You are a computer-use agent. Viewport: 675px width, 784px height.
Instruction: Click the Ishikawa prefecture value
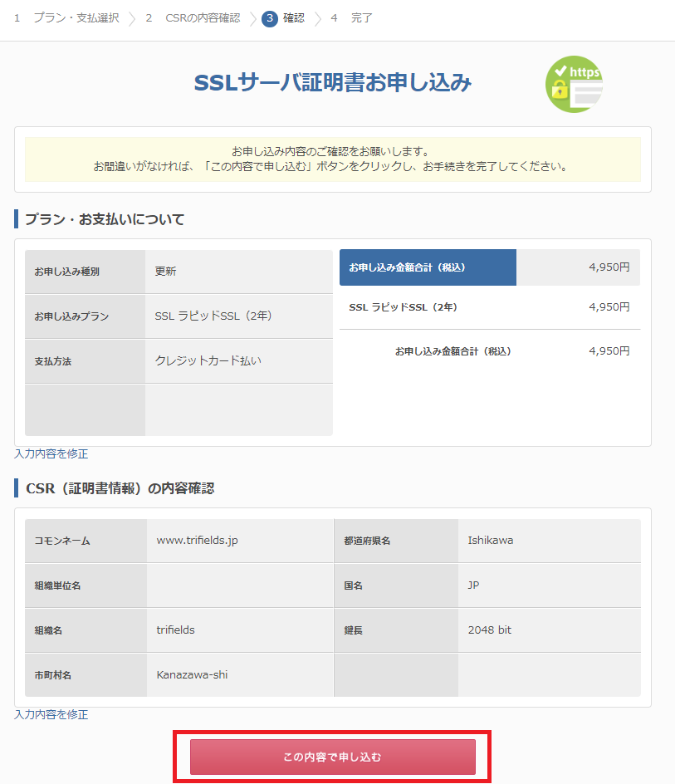491,541
